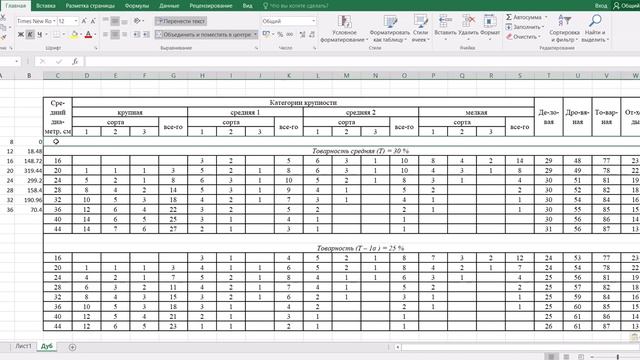Image resolution: width=640 pixels, height=360 pixels.
Task: Apply yellow fill color bucket
Action: pyautogui.click(x=74, y=35)
